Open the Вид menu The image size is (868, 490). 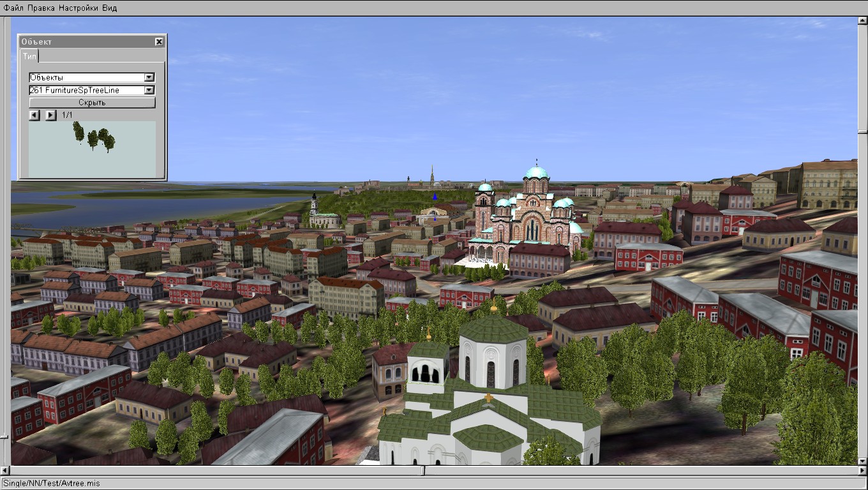(x=109, y=8)
